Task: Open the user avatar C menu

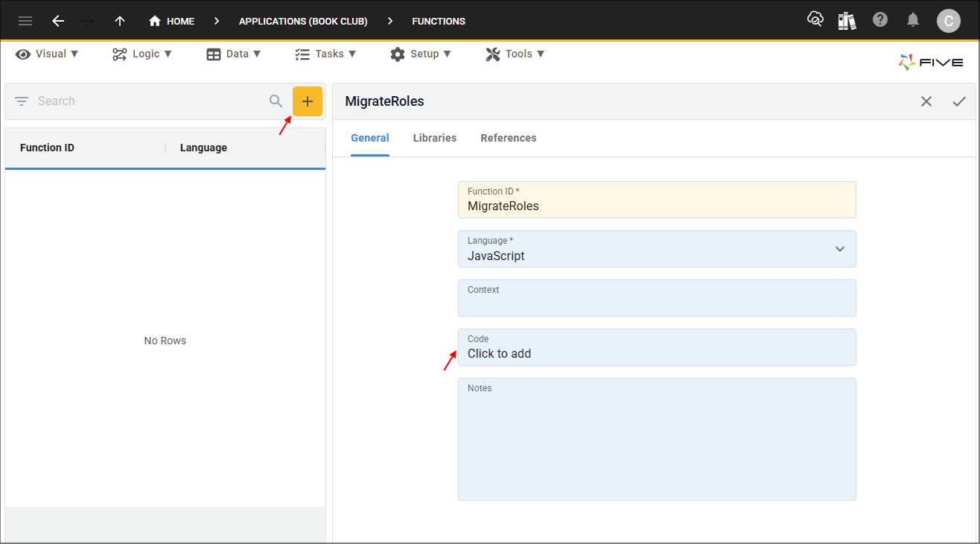Action: tap(948, 21)
